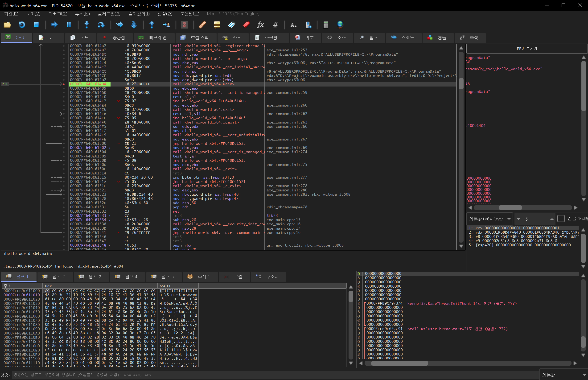Click the Pause execution icon
This screenshot has width=588, height=380.
coord(69,25)
